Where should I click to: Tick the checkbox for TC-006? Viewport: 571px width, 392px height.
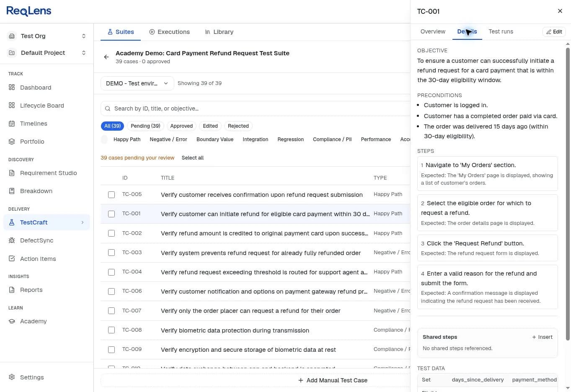click(111, 291)
